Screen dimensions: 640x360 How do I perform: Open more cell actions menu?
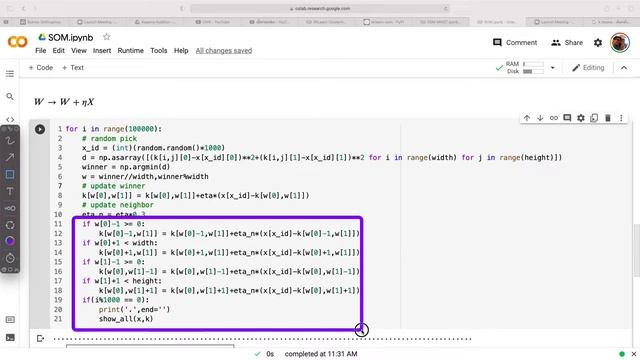621,118
